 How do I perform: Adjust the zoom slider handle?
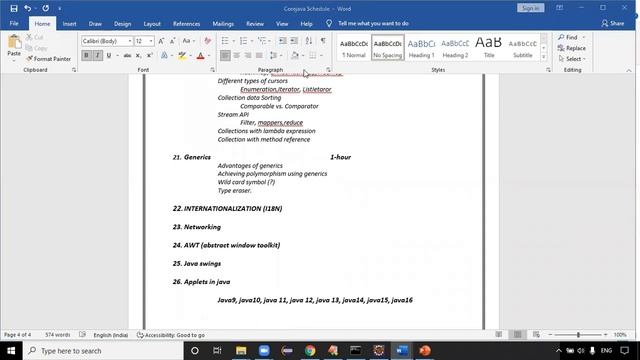click(x=578, y=335)
